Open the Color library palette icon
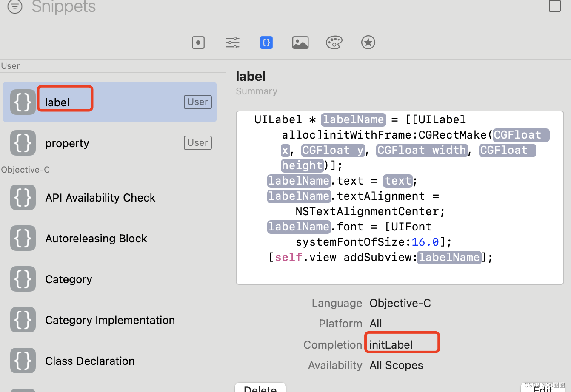The width and height of the screenshot is (571, 392). (x=334, y=42)
